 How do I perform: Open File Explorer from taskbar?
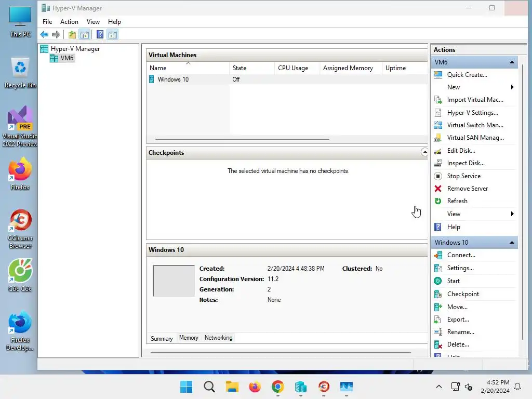[x=232, y=387]
